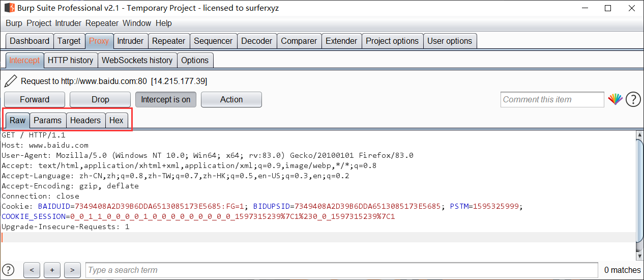
Task: Toggle the Intercept is on button
Action: [x=165, y=99]
